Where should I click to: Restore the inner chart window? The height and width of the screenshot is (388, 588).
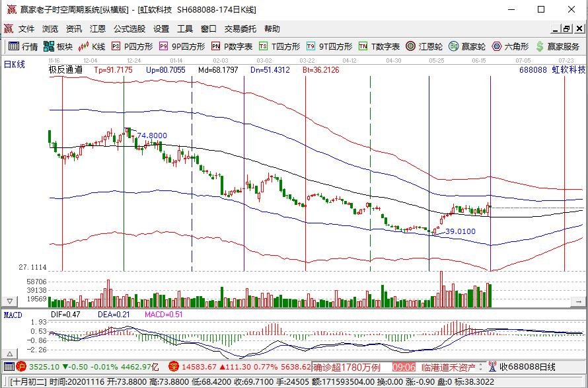pyautogui.click(x=567, y=28)
